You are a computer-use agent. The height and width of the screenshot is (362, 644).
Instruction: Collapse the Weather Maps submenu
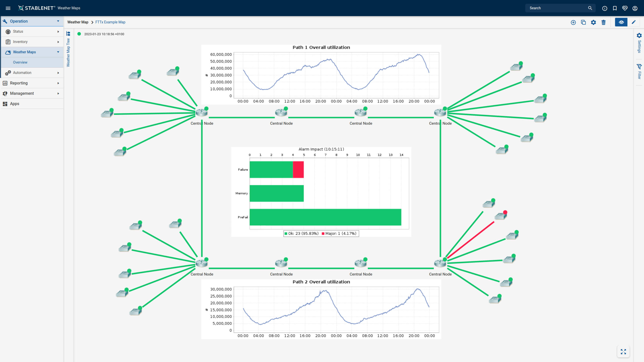click(32, 52)
